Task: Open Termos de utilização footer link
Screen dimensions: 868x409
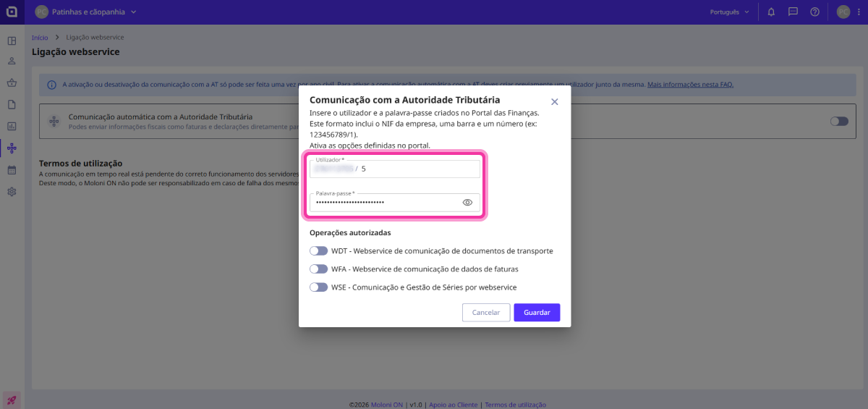Action: coord(515,405)
